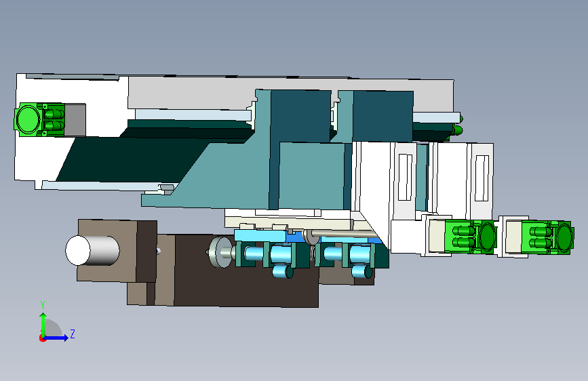588x381 pixels.
Task: Click the green Y axis arrow of the triad
Action: 43,325
